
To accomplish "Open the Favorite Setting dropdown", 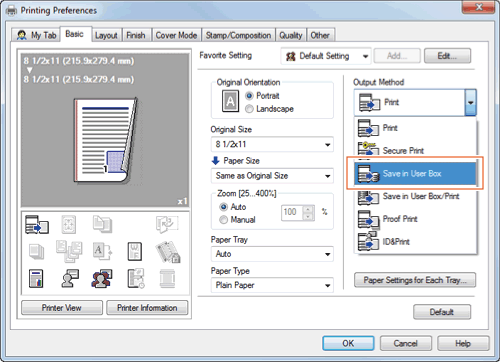I will [326, 56].
